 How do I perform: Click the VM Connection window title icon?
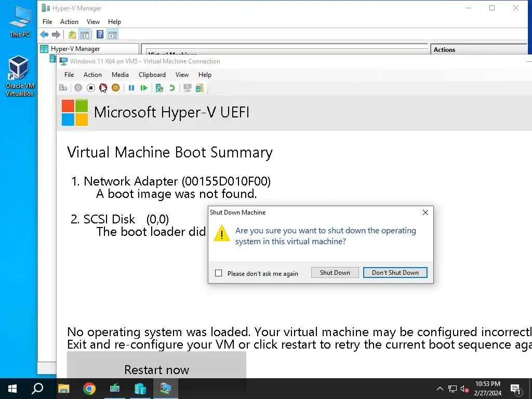(x=63, y=61)
